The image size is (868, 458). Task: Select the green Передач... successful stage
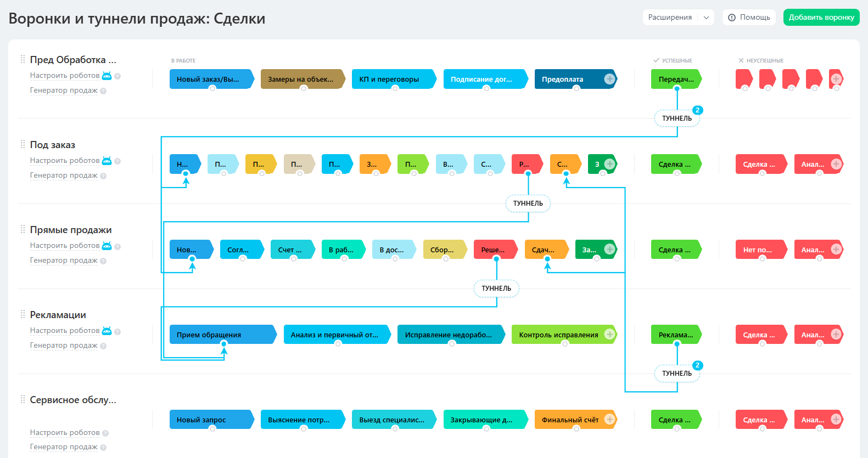click(676, 79)
